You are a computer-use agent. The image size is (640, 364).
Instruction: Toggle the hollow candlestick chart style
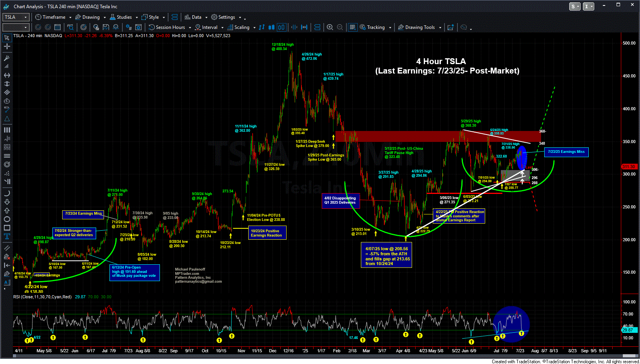(281, 27)
